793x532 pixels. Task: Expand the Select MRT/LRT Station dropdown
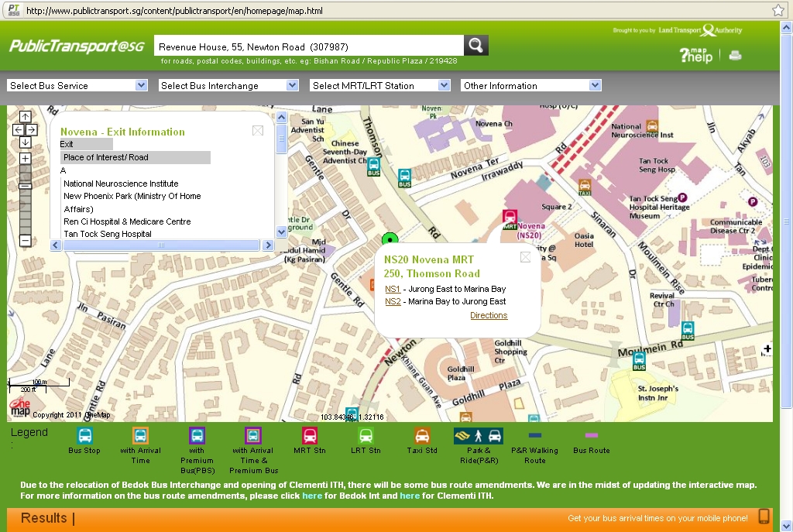tap(380, 85)
